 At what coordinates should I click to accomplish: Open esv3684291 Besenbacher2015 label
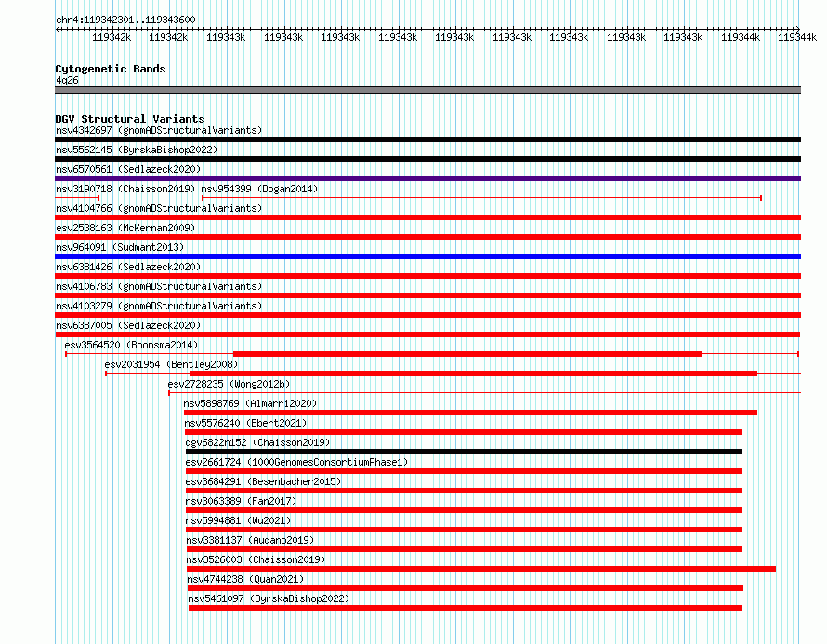coord(263,481)
